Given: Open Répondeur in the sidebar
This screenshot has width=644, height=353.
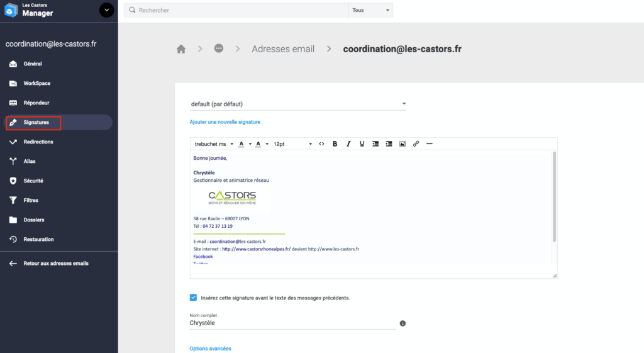Looking at the screenshot, I should (58, 103).
